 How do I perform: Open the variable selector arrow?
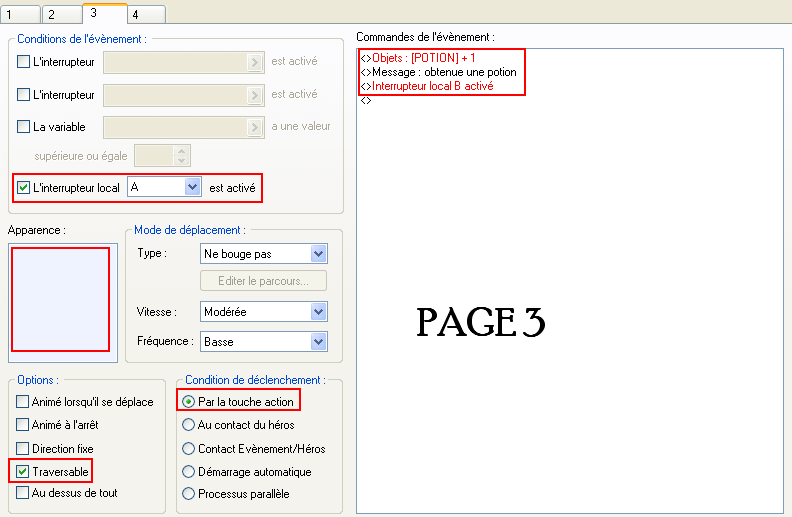click(255, 127)
